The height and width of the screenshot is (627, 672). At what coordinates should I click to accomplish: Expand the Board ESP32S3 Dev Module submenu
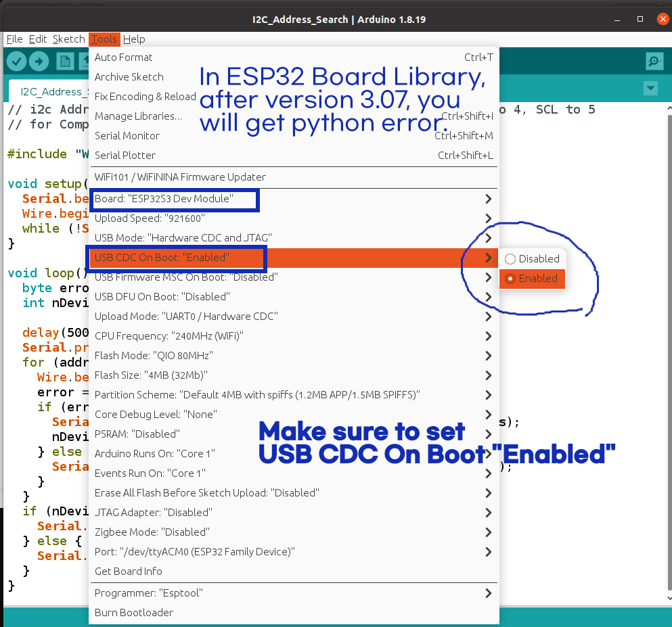294,199
